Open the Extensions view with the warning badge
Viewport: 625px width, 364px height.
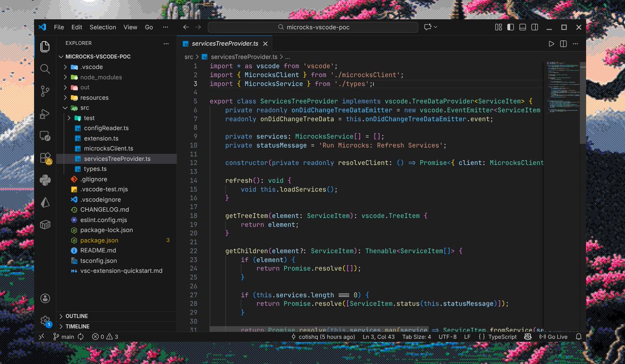[x=45, y=158]
